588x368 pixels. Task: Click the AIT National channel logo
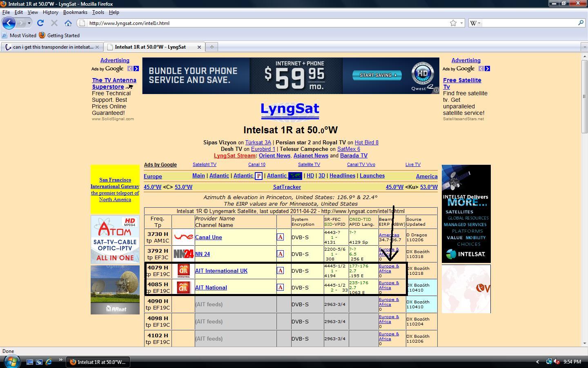[183, 287]
